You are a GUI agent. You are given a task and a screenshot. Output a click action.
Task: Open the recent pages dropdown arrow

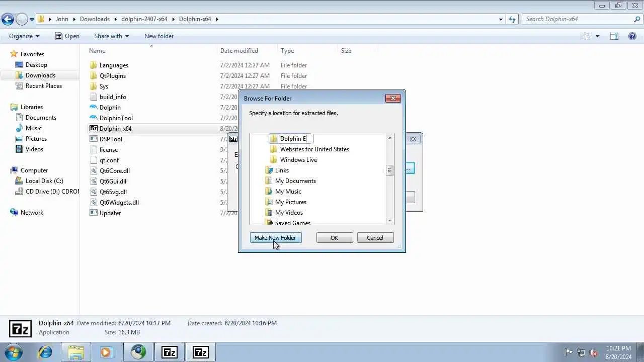(32, 20)
